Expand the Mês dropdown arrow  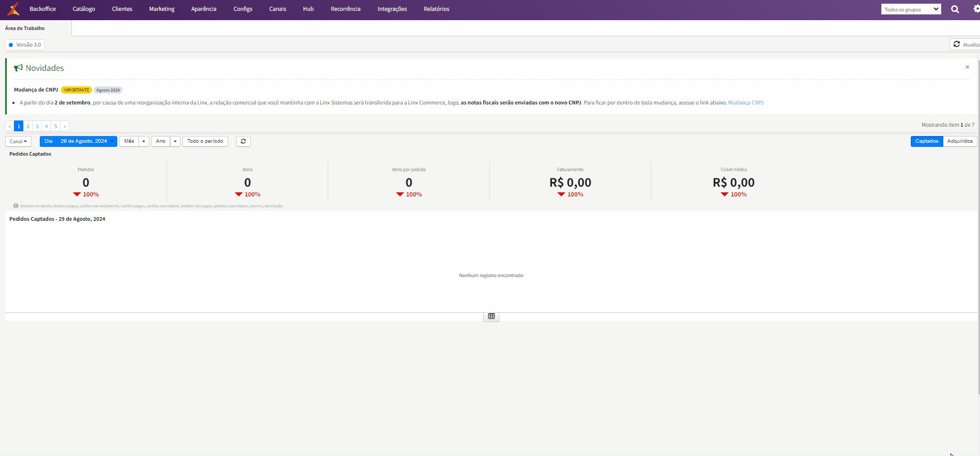click(144, 141)
